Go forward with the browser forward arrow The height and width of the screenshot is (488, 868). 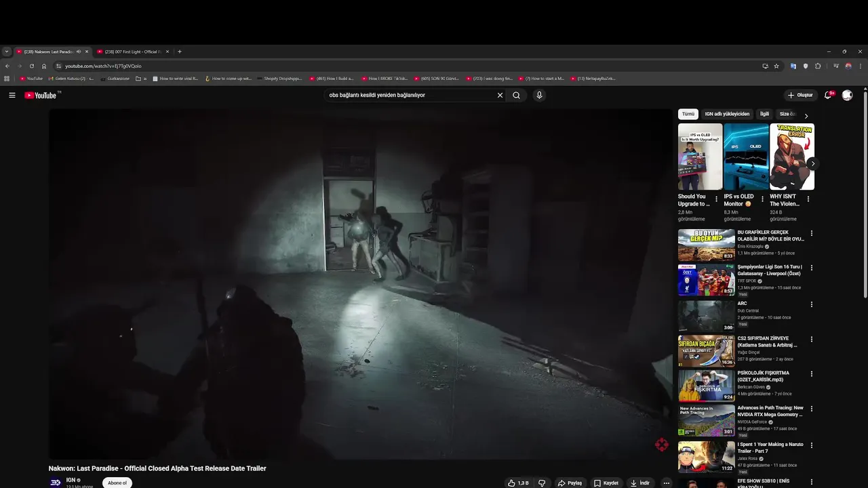pyautogui.click(x=19, y=66)
